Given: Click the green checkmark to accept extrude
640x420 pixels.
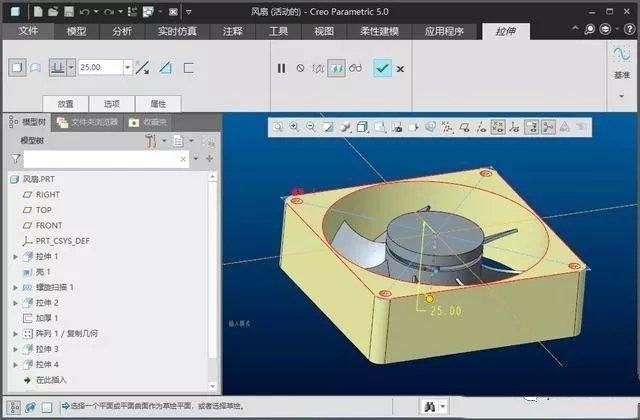Looking at the screenshot, I should point(382,68).
